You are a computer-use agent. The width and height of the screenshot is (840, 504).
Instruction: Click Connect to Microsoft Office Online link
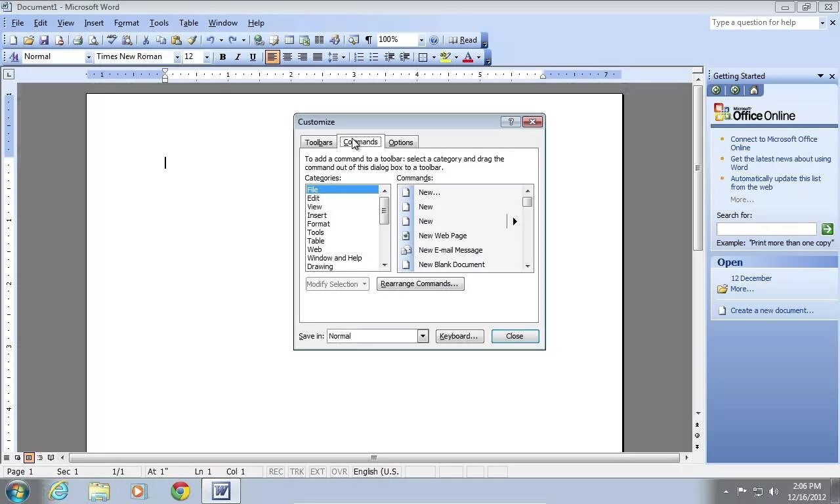pyautogui.click(x=774, y=143)
